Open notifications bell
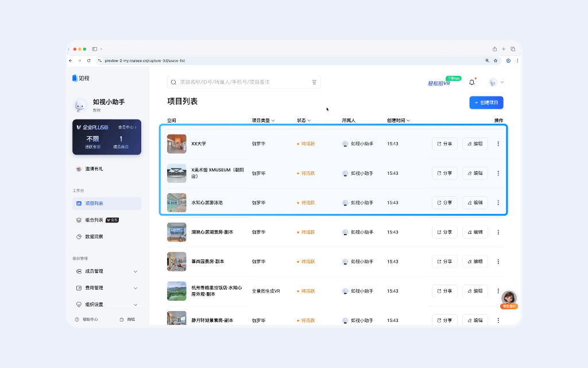Viewport: 588px width, 368px height. tap(472, 82)
